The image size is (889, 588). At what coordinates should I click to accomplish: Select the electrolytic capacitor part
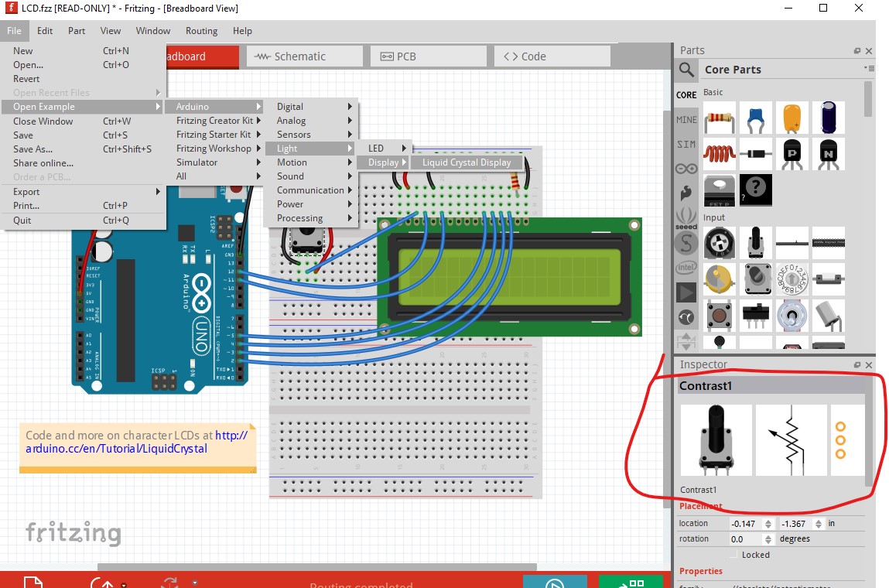click(x=829, y=118)
